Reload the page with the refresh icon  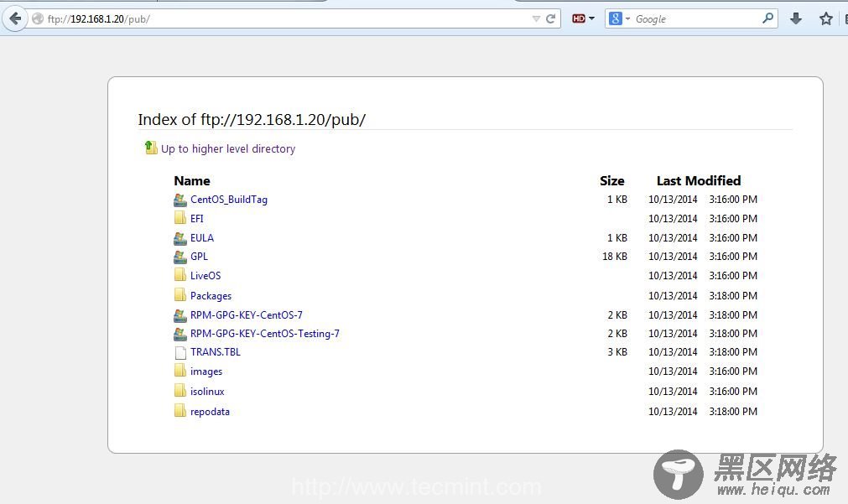click(x=551, y=18)
